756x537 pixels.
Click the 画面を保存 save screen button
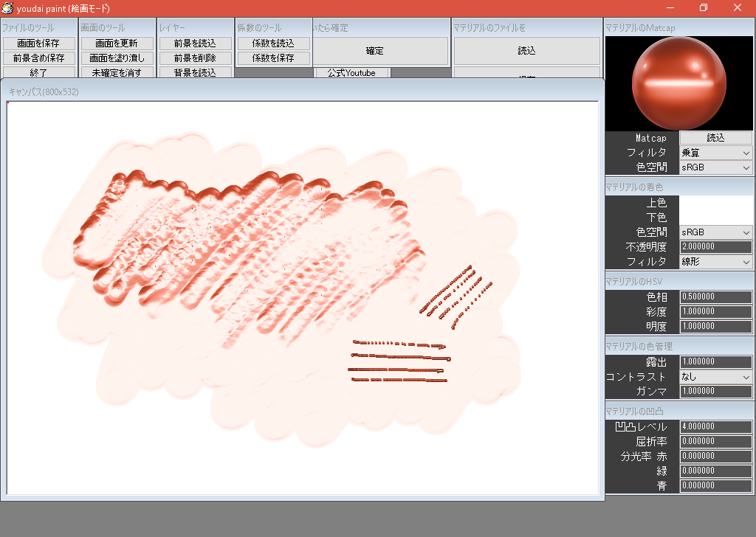click(41, 43)
